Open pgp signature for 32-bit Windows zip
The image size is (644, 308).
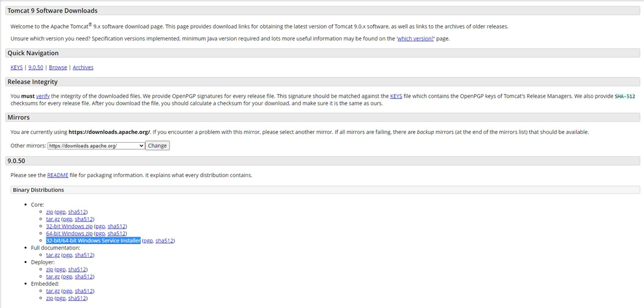[100, 226]
